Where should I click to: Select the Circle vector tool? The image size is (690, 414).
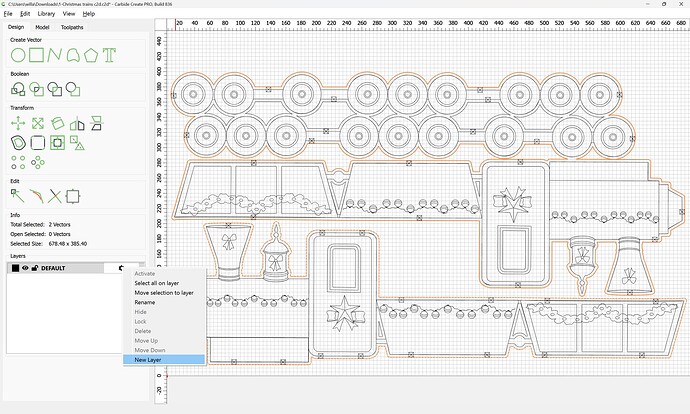click(18, 55)
